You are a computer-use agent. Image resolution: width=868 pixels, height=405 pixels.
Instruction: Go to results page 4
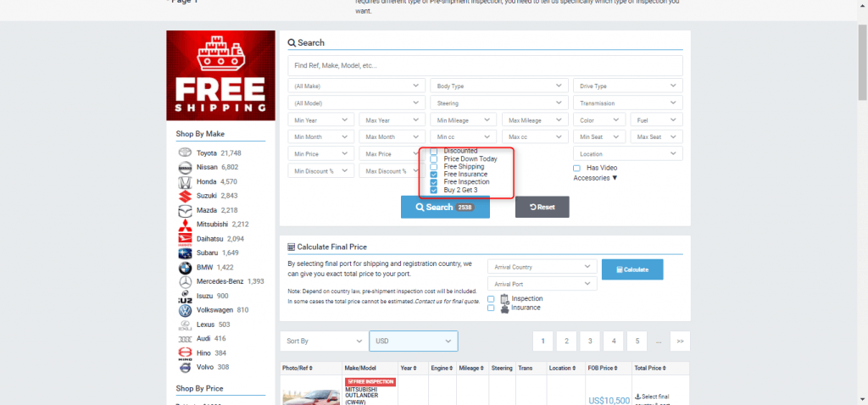point(614,341)
